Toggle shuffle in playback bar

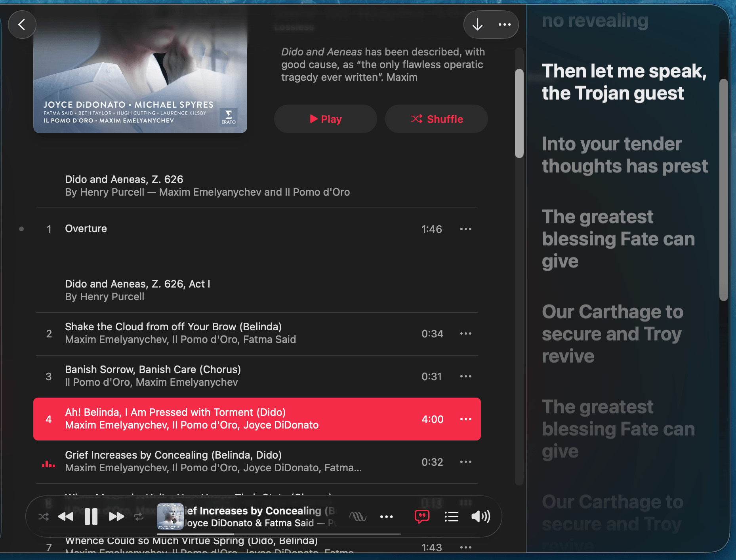(x=44, y=516)
